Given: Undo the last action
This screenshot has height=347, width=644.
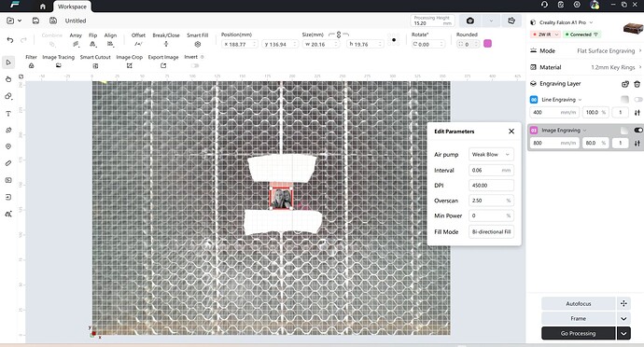Looking at the screenshot, I should (10, 40).
